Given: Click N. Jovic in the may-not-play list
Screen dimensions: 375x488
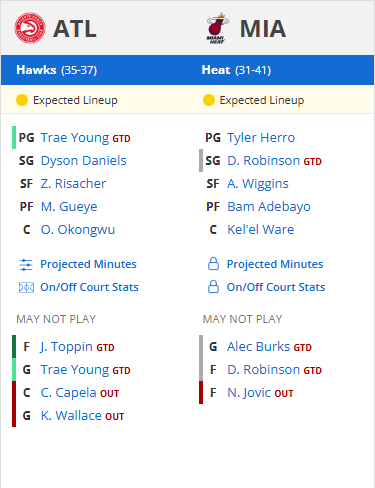Looking at the screenshot, I should click(x=249, y=393).
